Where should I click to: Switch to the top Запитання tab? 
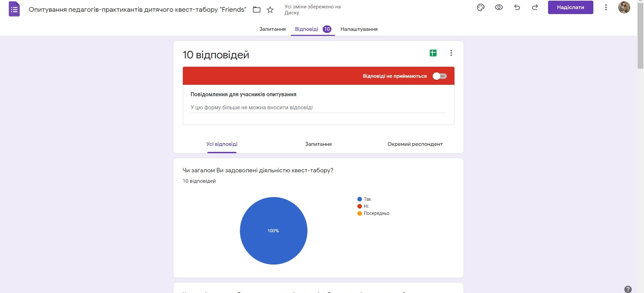272,29
